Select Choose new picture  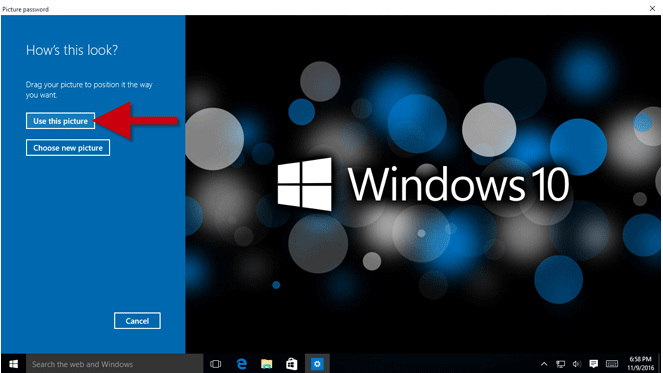coord(68,148)
